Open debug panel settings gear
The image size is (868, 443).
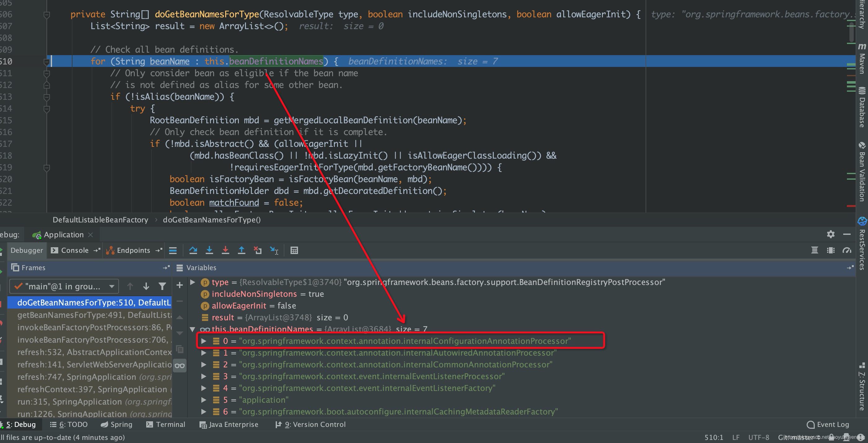831,234
